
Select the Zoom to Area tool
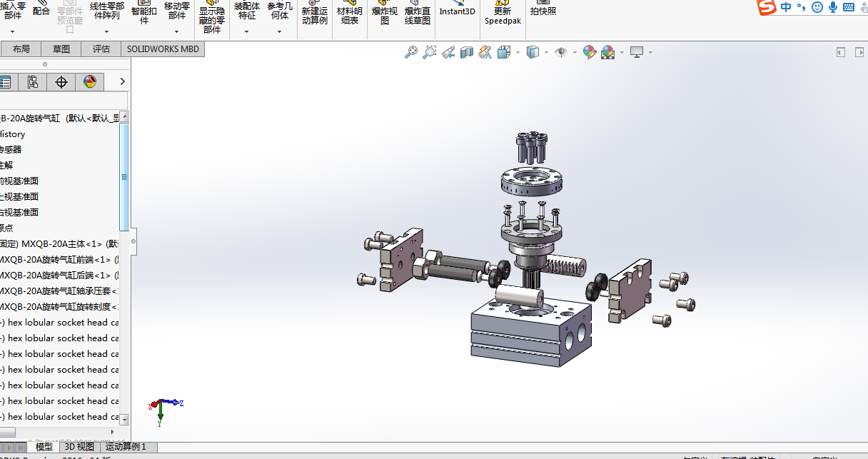click(x=429, y=52)
